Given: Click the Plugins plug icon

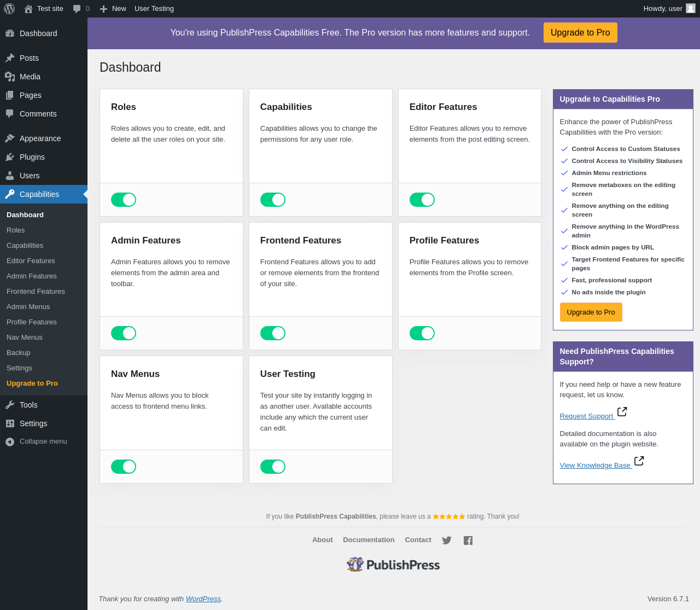Looking at the screenshot, I should (x=10, y=157).
